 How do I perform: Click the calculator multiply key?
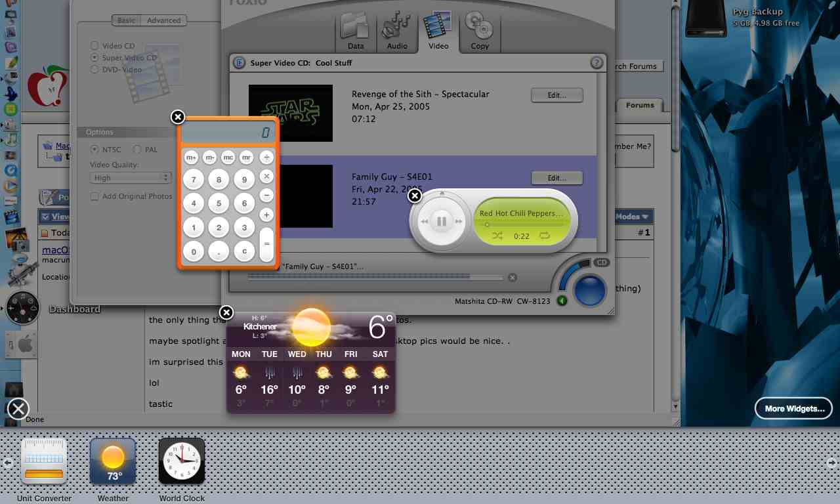[x=266, y=177]
